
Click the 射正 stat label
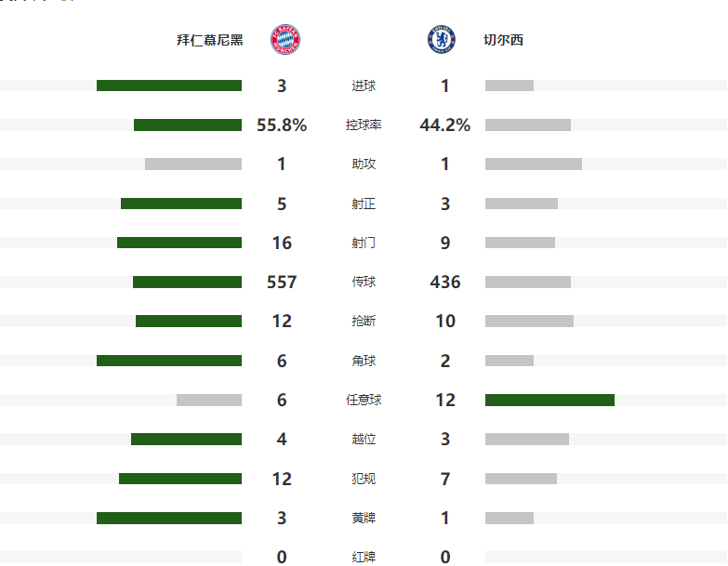coord(364,204)
